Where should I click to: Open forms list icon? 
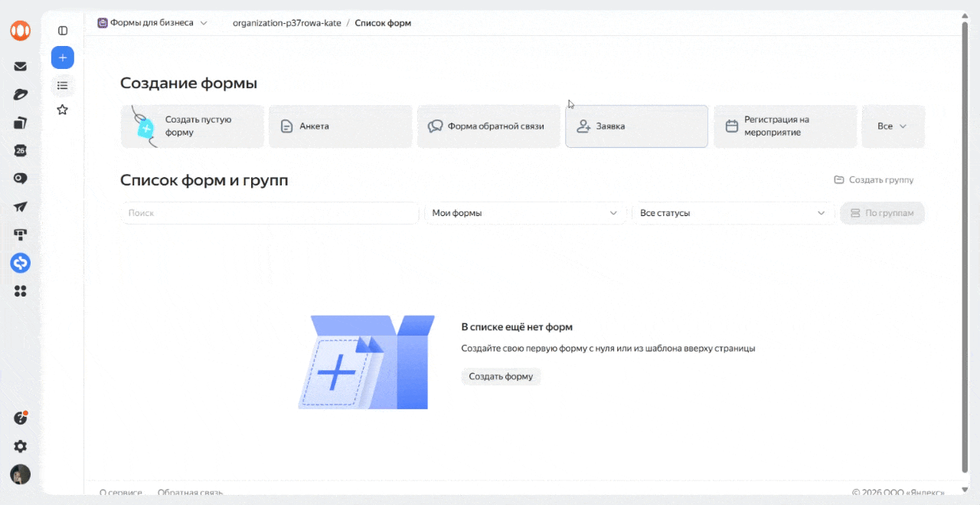[x=63, y=86]
